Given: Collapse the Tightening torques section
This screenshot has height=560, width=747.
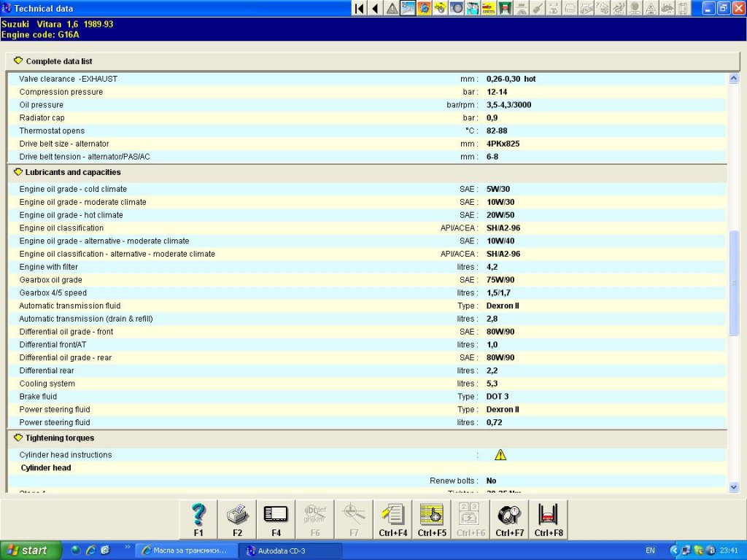Looking at the screenshot, I should 18,437.
